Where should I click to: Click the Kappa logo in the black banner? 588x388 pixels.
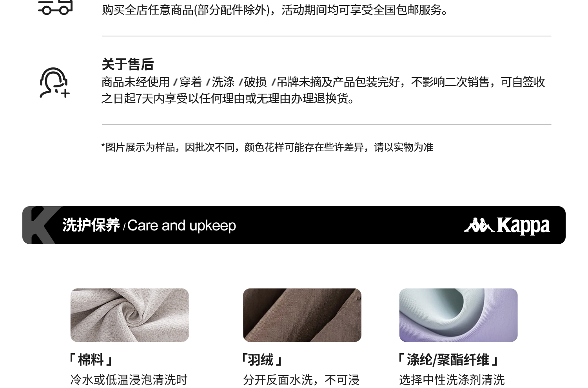(x=507, y=226)
